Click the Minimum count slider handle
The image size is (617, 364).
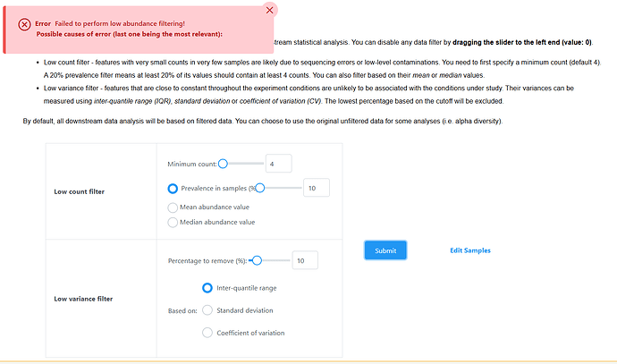[x=223, y=163]
